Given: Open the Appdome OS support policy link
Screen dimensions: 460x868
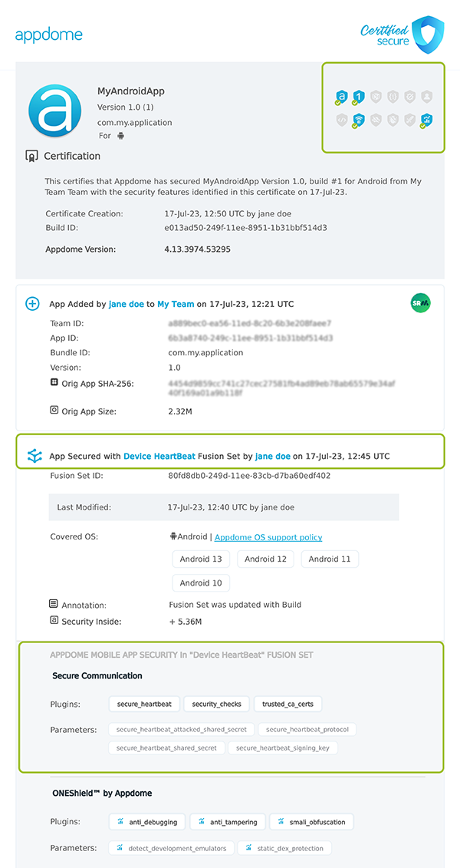Looking at the screenshot, I should pos(268,537).
